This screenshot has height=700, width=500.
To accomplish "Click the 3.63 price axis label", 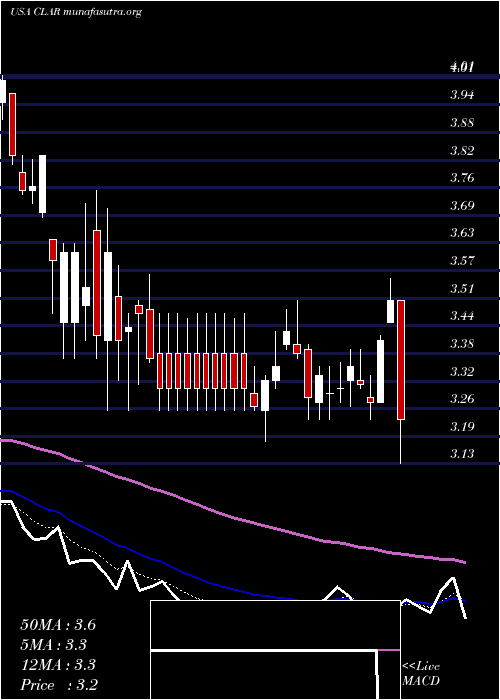I will pyautogui.click(x=462, y=233).
